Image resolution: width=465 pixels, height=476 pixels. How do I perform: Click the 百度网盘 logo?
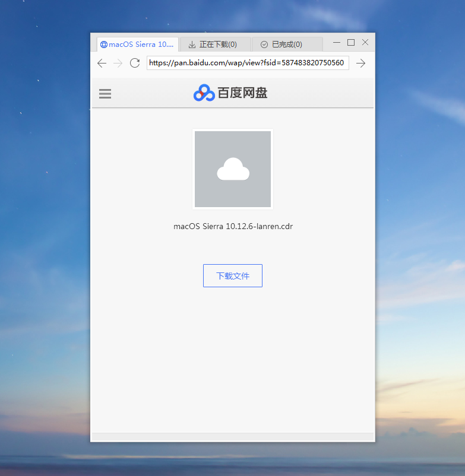(x=230, y=93)
